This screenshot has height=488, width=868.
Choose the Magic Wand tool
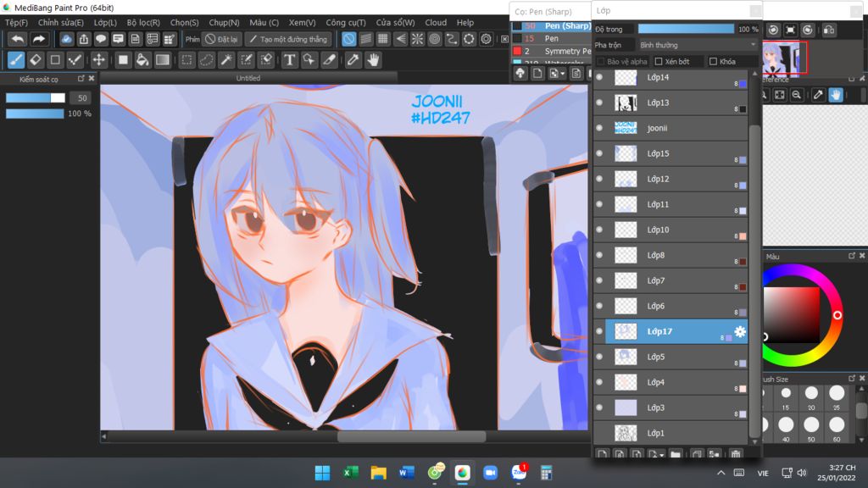[x=226, y=60]
